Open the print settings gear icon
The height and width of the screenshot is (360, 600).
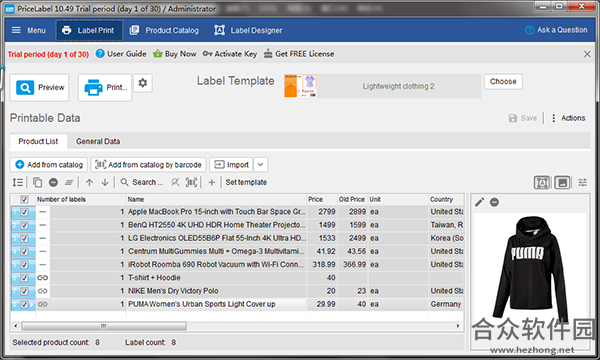[x=143, y=83]
